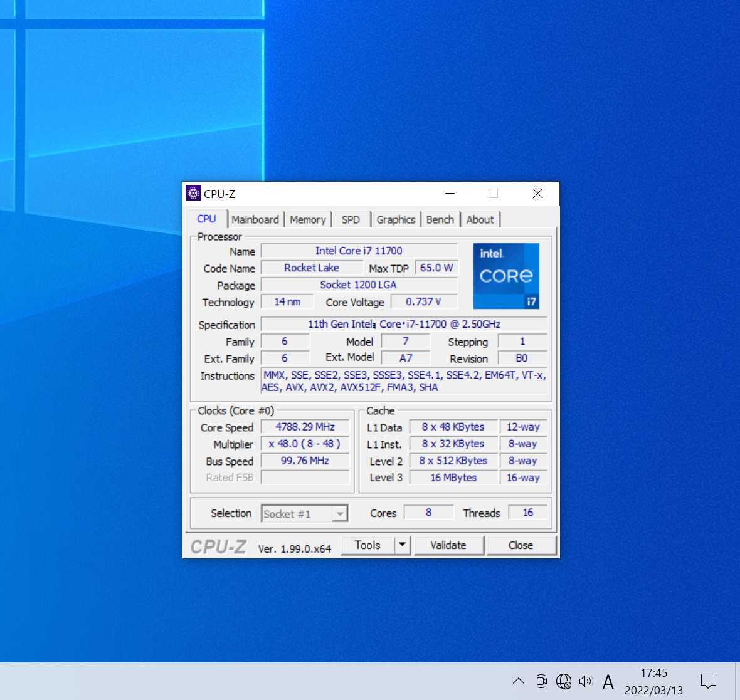Click the Core Speed value '4788.29 MHz'
The height and width of the screenshot is (700, 740).
click(x=305, y=427)
